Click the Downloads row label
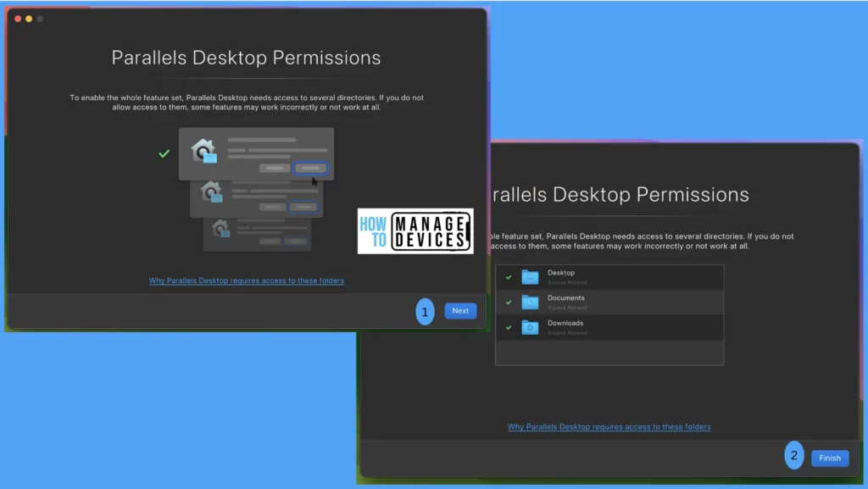The height and width of the screenshot is (489, 868). [565, 323]
